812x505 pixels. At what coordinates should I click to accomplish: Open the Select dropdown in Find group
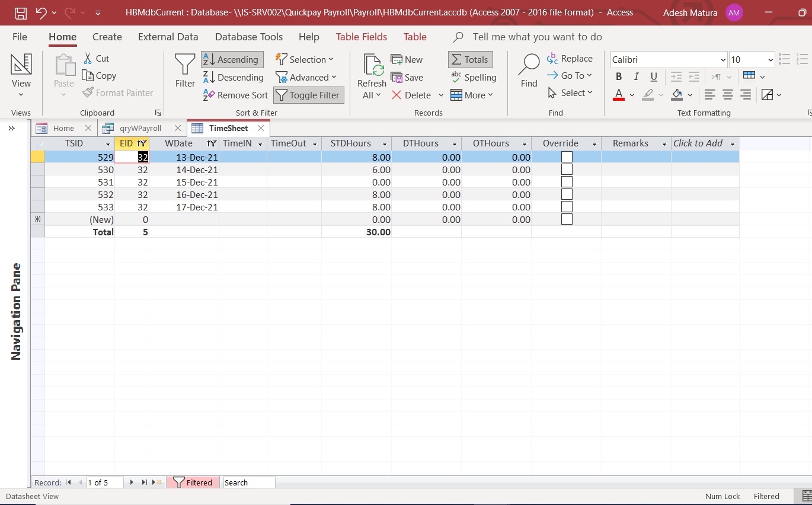570,92
